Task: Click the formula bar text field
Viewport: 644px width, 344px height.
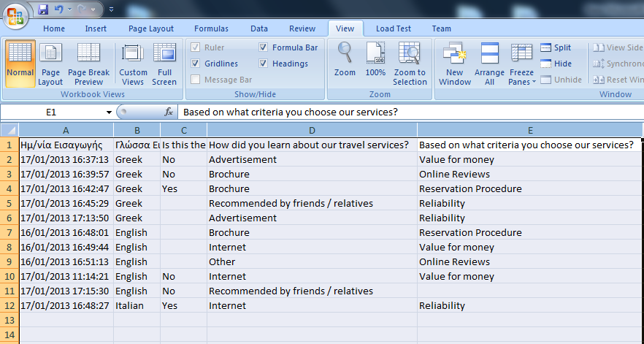Action: 410,112
